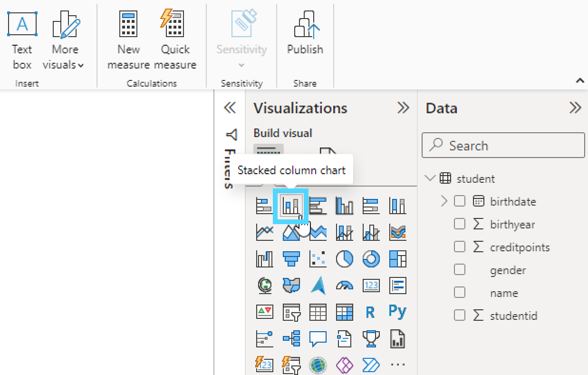The height and width of the screenshot is (375, 588).
Task: Check the birthyear field checkbox
Action: point(459,224)
